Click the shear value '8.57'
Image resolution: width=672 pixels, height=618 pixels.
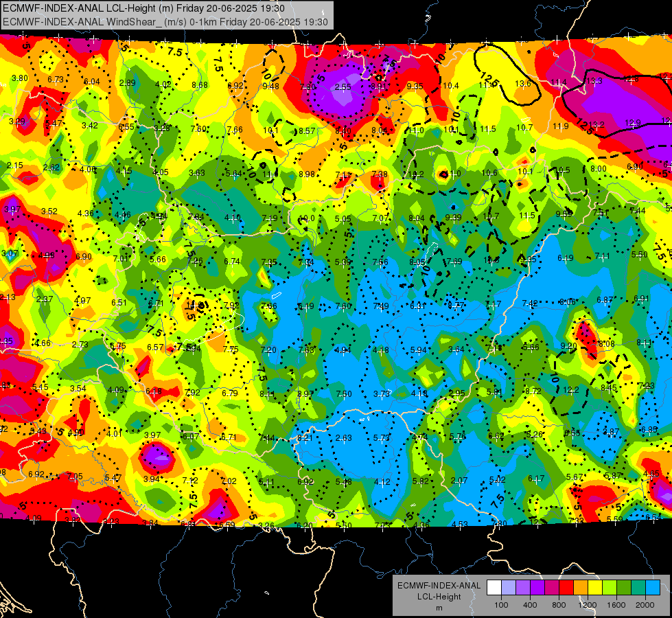point(307,130)
